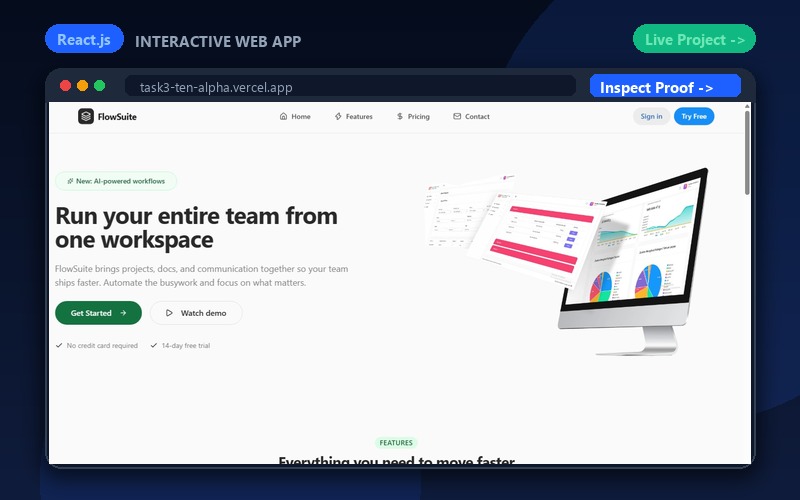Click the task3-ten-alpha.vercel.app address bar
Image resolution: width=800 pixels, height=500 pixels.
pyautogui.click(x=350, y=86)
